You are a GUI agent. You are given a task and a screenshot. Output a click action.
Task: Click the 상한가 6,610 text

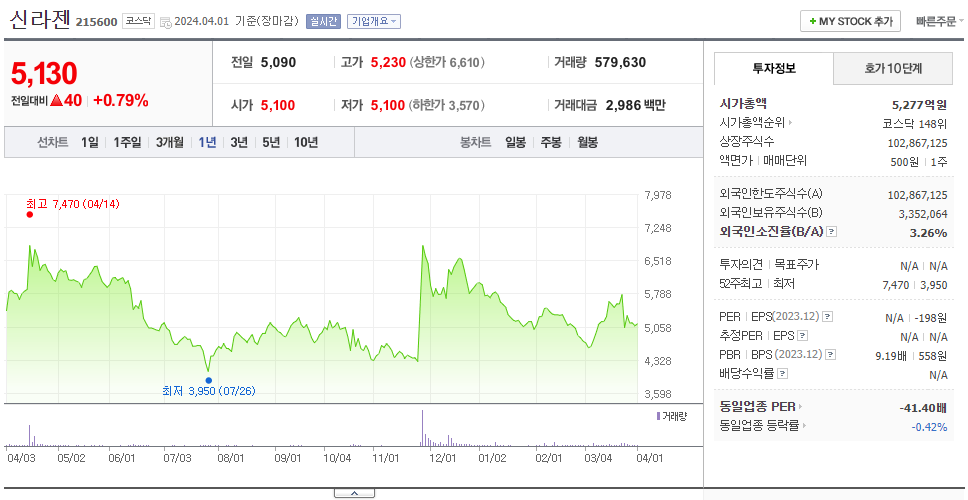tap(448, 62)
